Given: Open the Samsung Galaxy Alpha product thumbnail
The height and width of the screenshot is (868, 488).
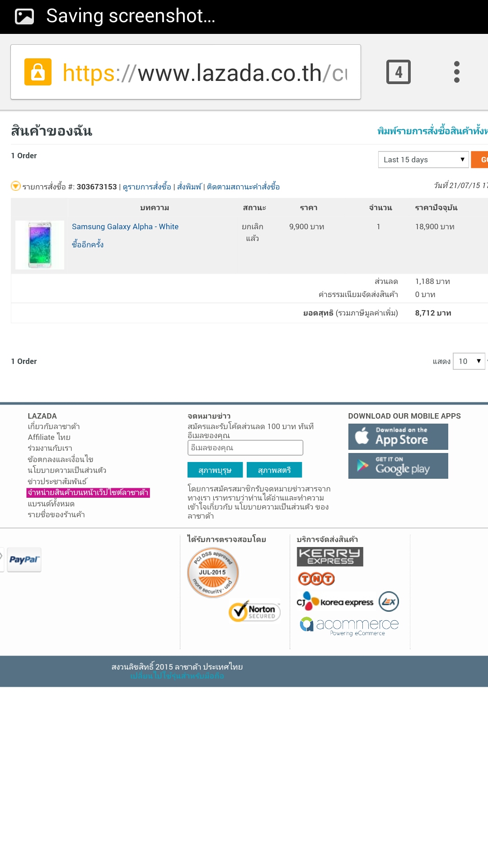Looking at the screenshot, I should point(40,245).
